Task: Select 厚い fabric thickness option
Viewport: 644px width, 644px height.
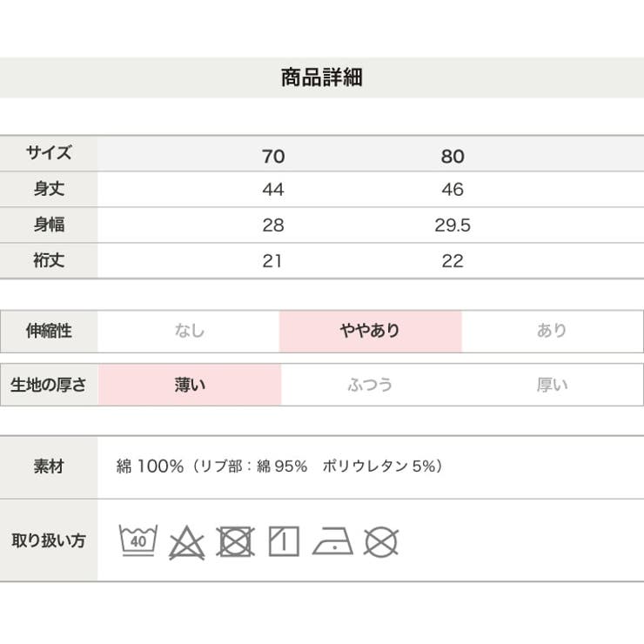Action: (x=552, y=385)
